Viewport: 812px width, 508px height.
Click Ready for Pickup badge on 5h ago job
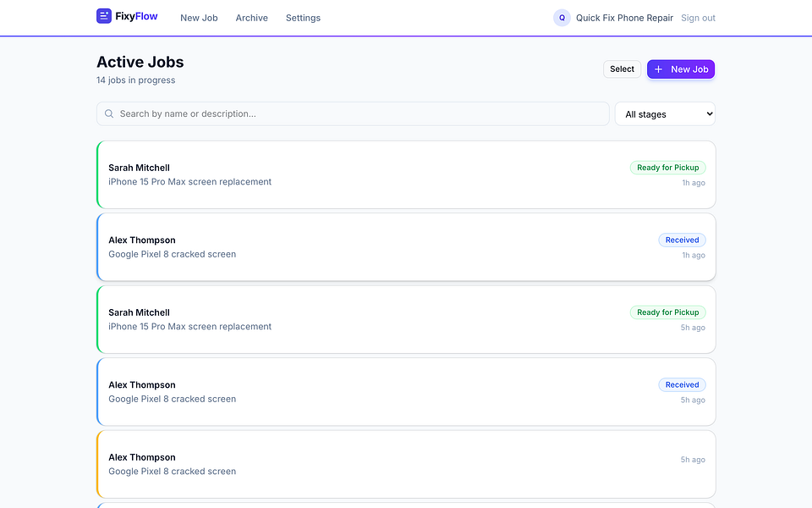click(668, 312)
